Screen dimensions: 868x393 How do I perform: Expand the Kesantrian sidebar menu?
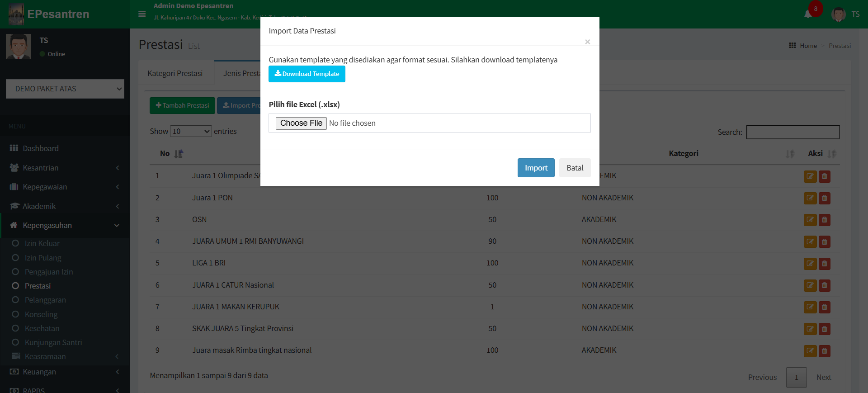[65, 168]
